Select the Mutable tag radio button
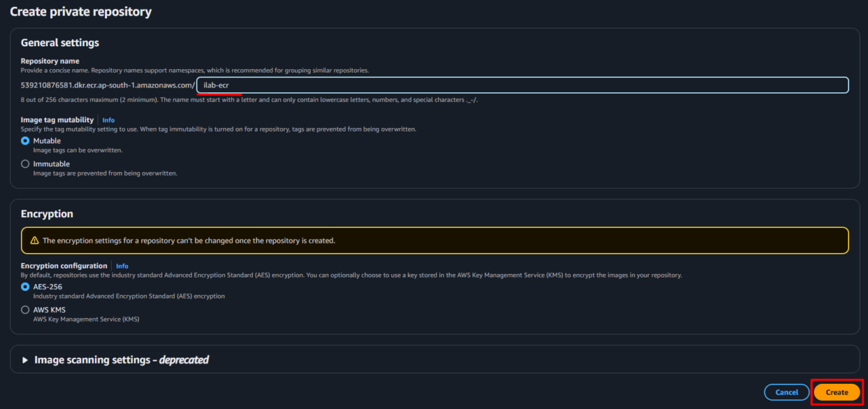Screen dimensions: 868x409 tap(25, 141)
